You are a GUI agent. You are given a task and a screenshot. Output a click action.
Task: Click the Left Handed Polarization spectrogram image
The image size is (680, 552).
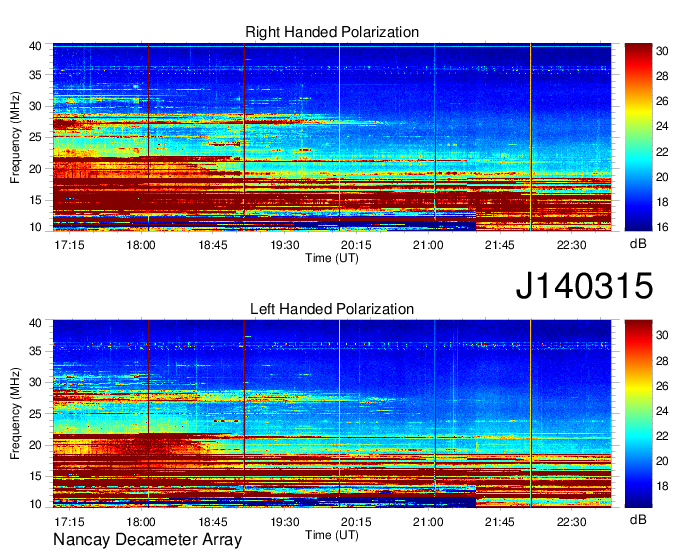(332, 414)
